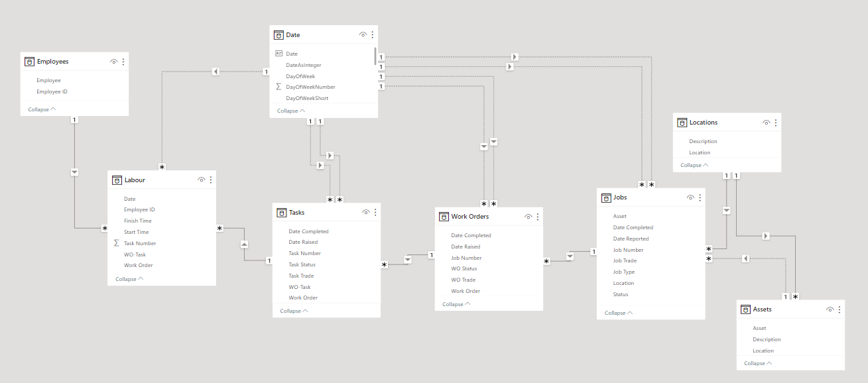Toggle visibility of Jobs table
Image resolution: width=868 pixels, height=383 pixels.
(x=690, y=197)
